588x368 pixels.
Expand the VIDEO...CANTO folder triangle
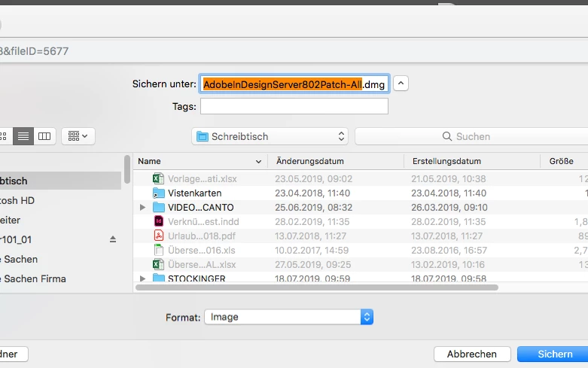pyautogui.click(x=142, y=207)
